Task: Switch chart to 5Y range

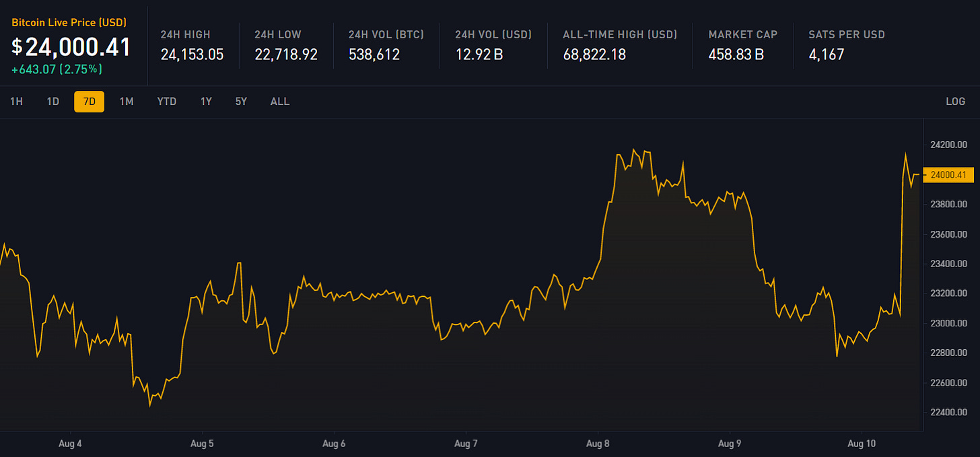Action: point(241,102)
